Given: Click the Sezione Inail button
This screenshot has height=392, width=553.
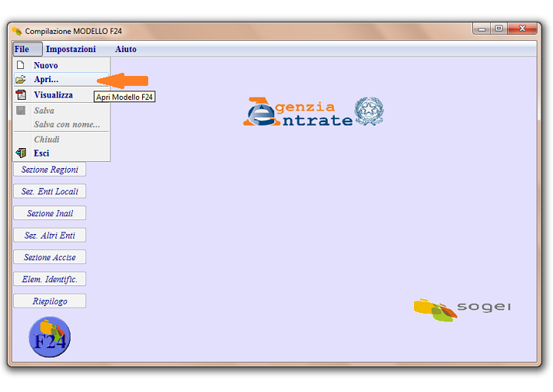Looking at the screenshot, I should (x=50, y=213).
